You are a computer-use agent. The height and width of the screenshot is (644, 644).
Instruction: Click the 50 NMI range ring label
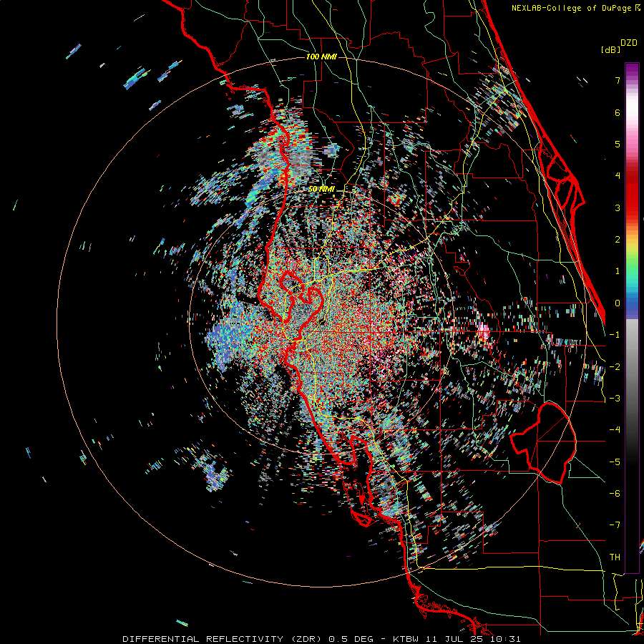point(321,189)
